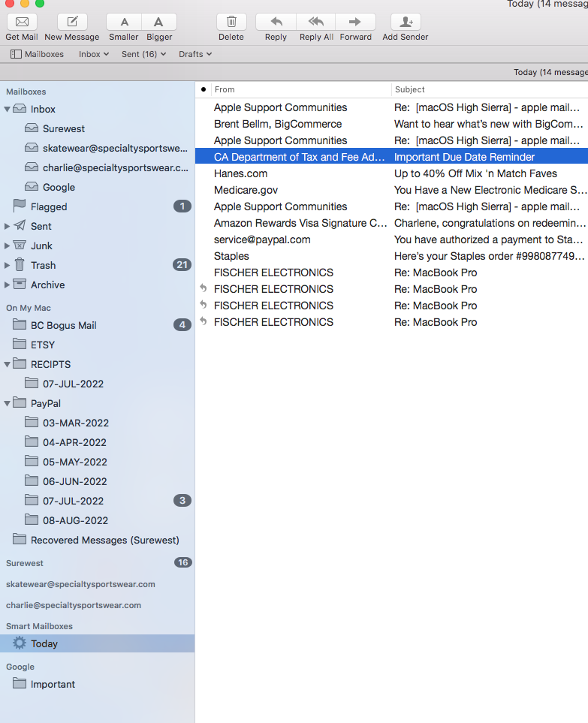Sort by the From column header
Image resolution: width=588 pixels, height=723 pixels.
pos(300,89)
